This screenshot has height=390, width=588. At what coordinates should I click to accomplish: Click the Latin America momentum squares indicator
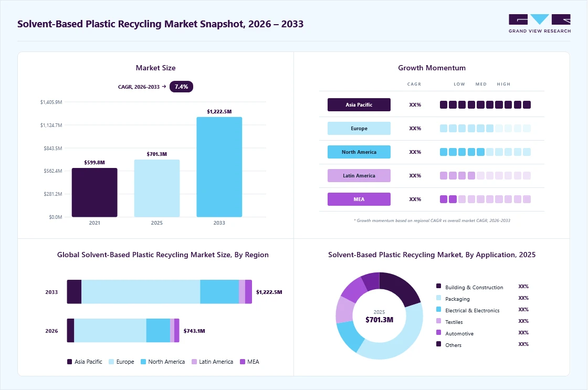(x=485, y=175)
